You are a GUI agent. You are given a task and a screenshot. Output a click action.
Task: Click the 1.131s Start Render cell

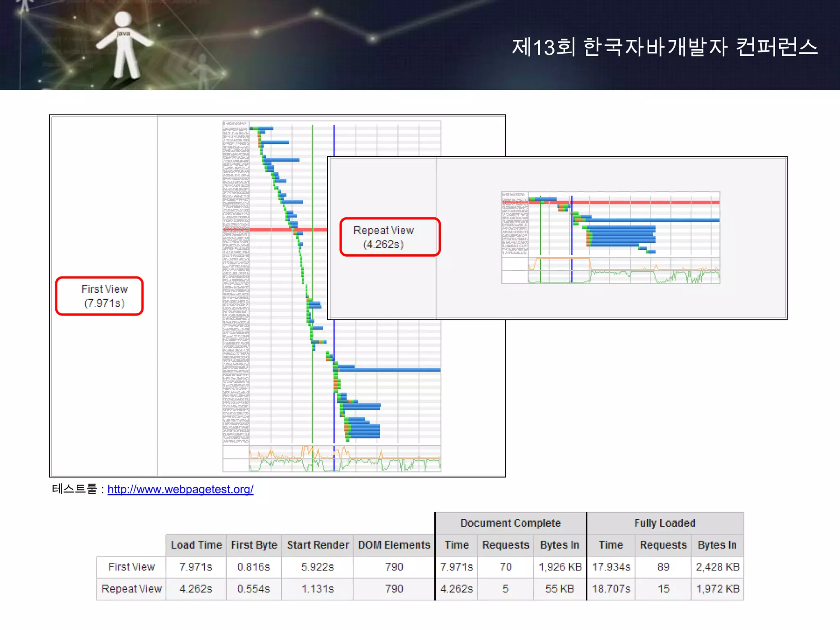pos(317,589)
